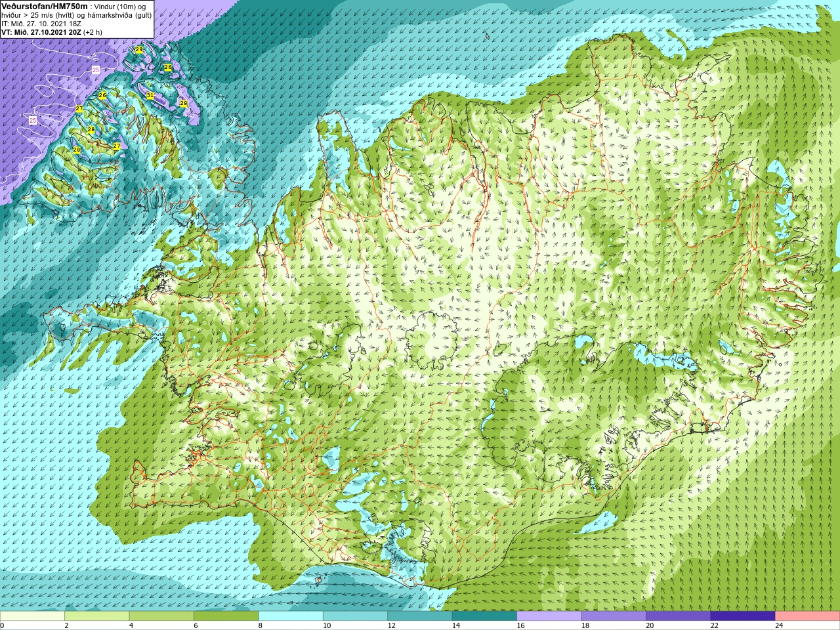The width and height of the screenshot is (840, 630).
Task: Click the 6–8 m/s dark green legend swatch
Action: 226,616
